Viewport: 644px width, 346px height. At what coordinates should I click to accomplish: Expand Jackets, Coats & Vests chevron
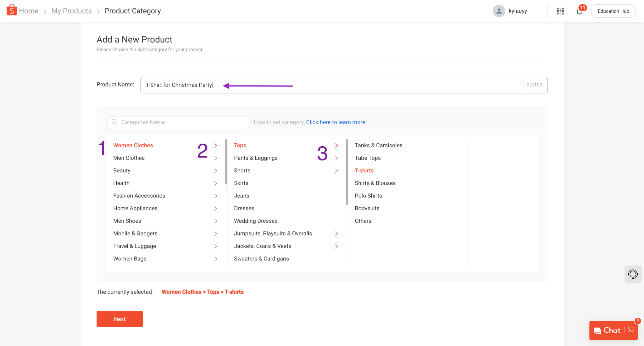336,246
